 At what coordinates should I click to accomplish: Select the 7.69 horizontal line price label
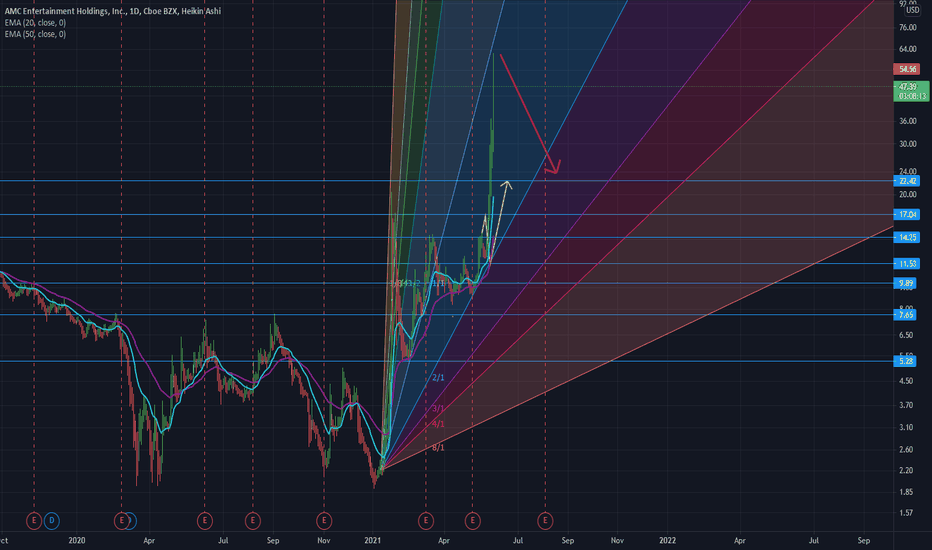point(906,315)
